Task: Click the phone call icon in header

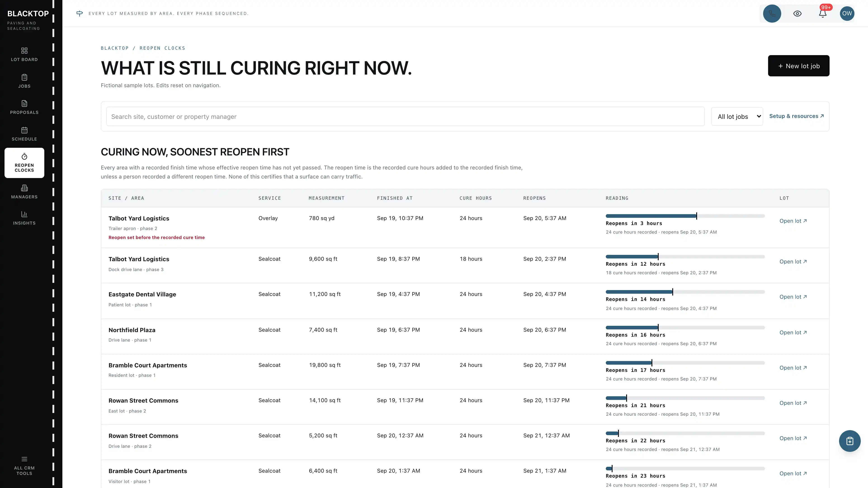Action: (x=772, y=14)
